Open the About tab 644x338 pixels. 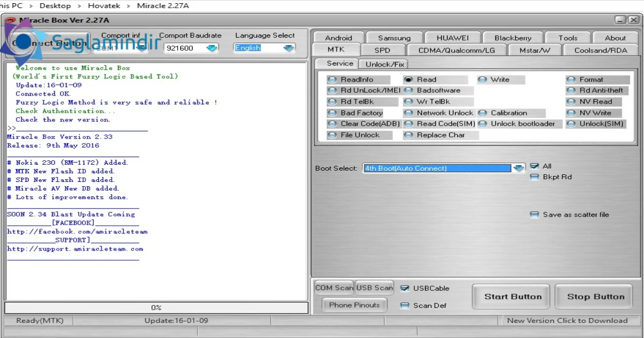point(616,38)
